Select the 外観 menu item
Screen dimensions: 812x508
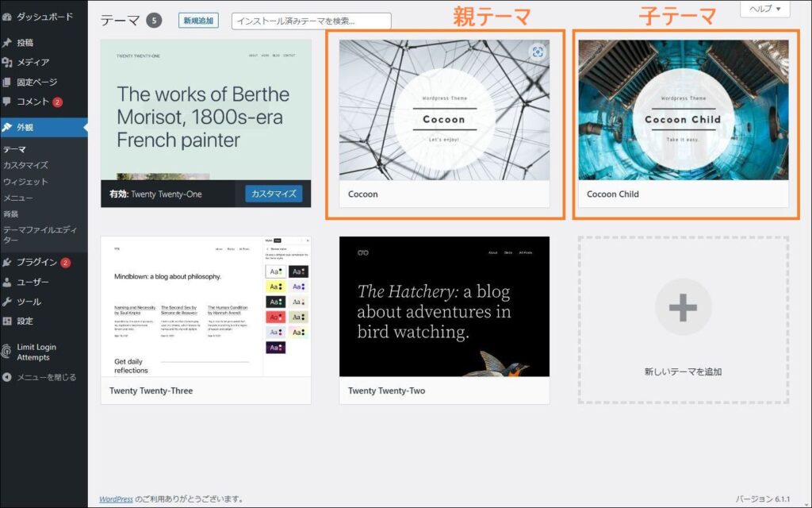(44, 127)
